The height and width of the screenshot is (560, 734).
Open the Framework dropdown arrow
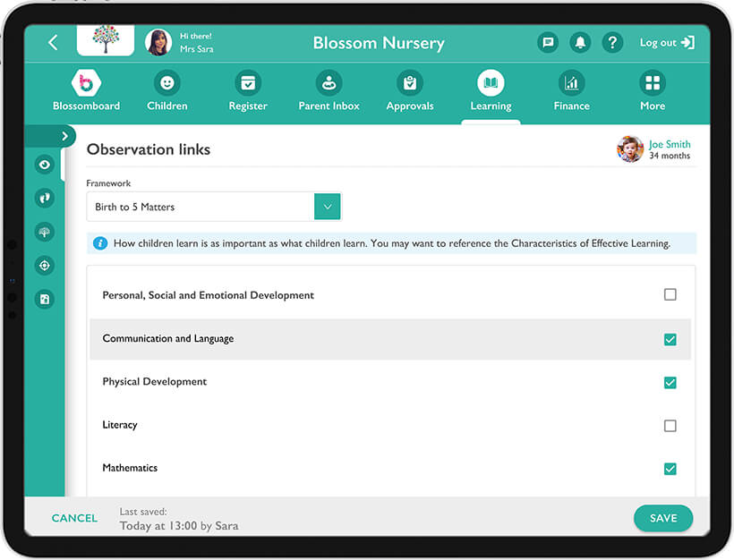coord(328,207)
